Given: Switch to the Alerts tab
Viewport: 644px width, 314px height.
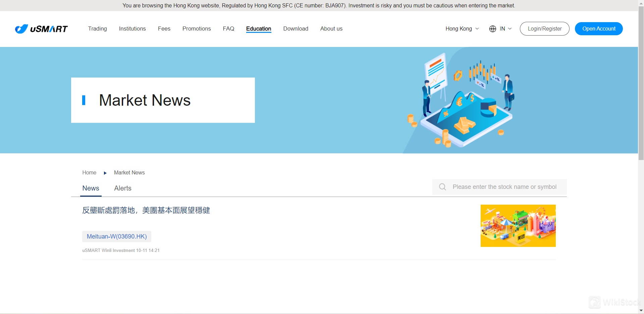Looking at the screenshot, I should point(123,189).
